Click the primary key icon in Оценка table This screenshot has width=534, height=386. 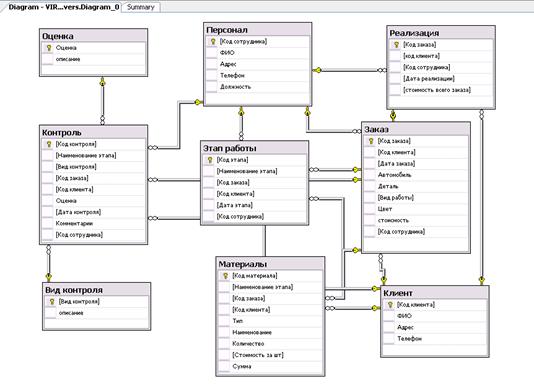click(49, 48)
